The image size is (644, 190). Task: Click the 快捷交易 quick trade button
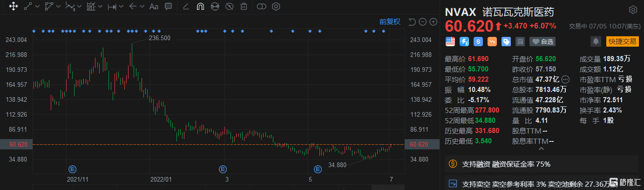tap(622, 42)
